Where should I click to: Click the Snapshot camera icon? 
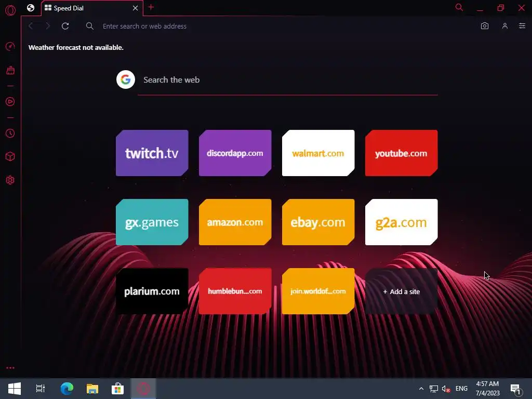click(485, 26)
